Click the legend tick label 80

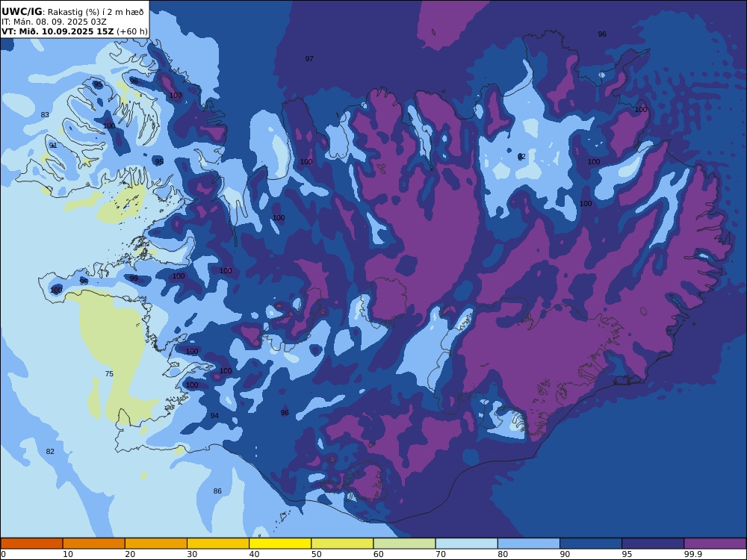503,554
